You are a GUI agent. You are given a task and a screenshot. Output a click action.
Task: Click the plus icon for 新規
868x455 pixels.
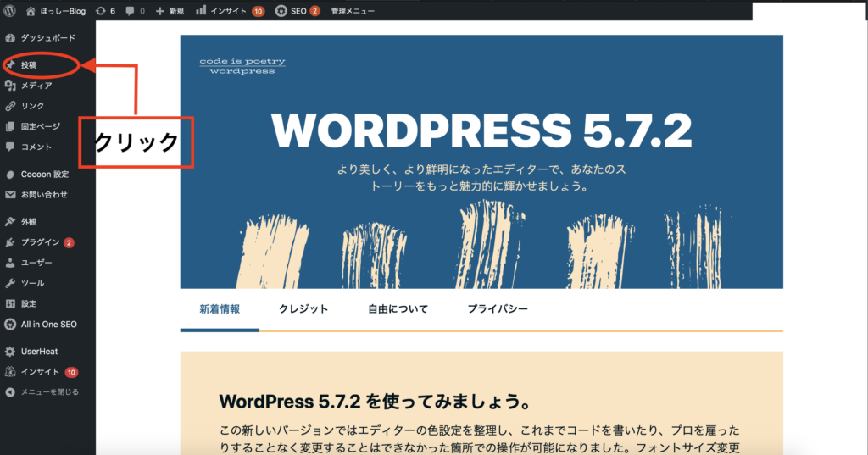tap(159, 11)
